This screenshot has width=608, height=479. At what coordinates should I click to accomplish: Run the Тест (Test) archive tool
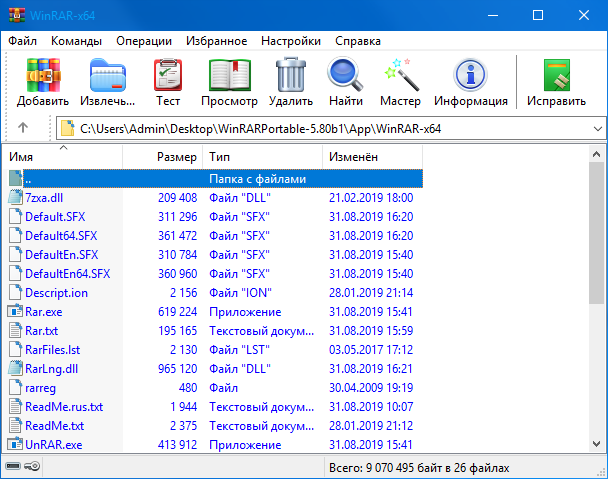168,82
